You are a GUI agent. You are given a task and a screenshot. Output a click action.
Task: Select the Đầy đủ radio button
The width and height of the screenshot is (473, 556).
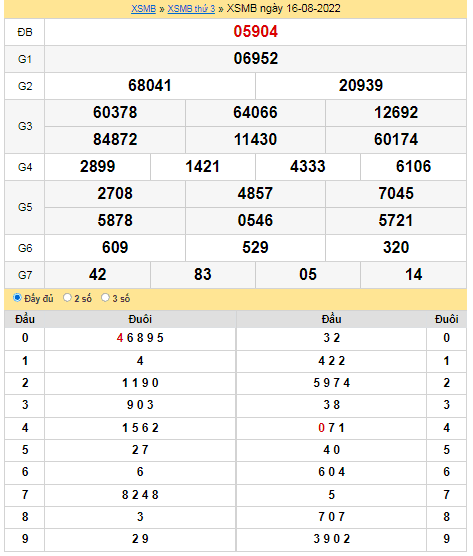tap(17, 298)
